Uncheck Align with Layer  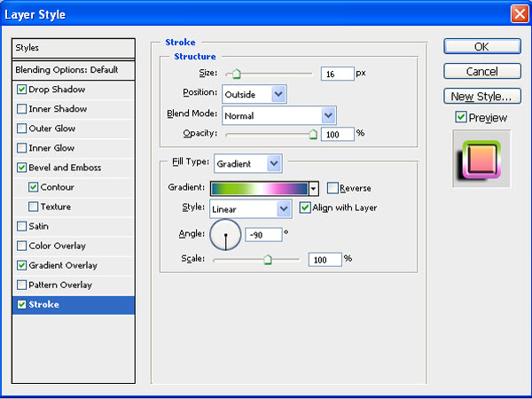click(306, 207)
